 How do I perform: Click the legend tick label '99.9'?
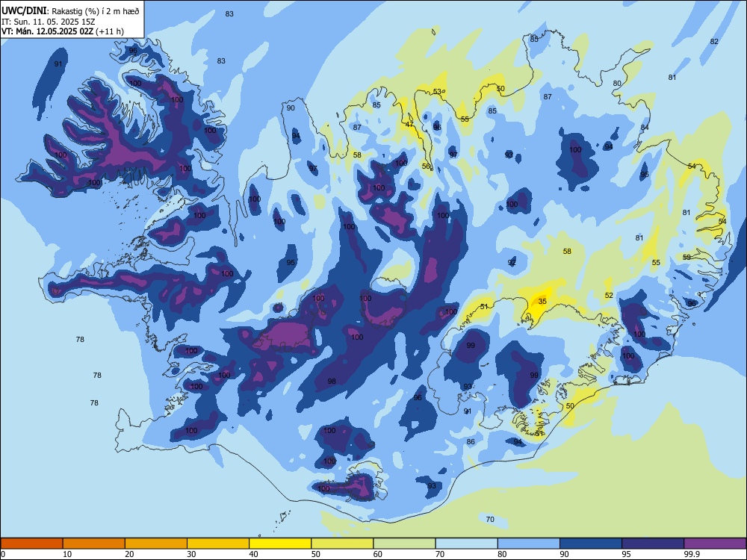click(x=692, y=554)
